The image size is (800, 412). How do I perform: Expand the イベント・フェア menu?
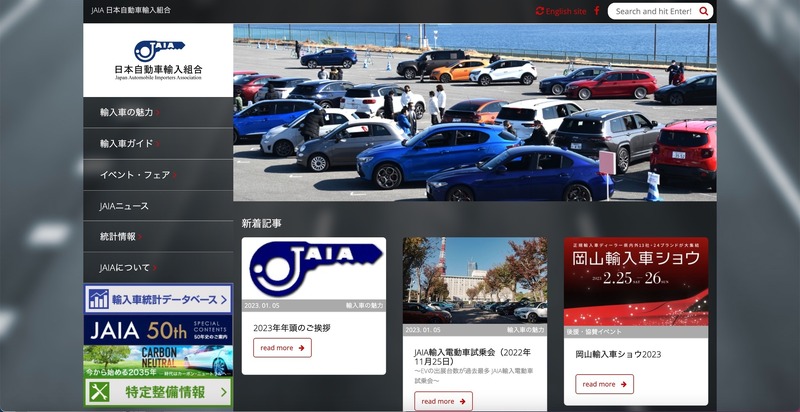pos(135,175)
